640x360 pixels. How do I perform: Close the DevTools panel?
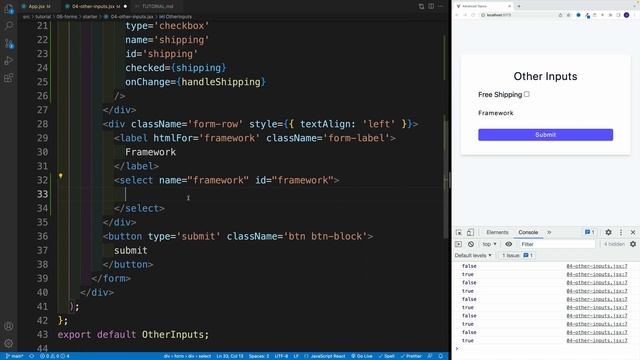point(633,232)
